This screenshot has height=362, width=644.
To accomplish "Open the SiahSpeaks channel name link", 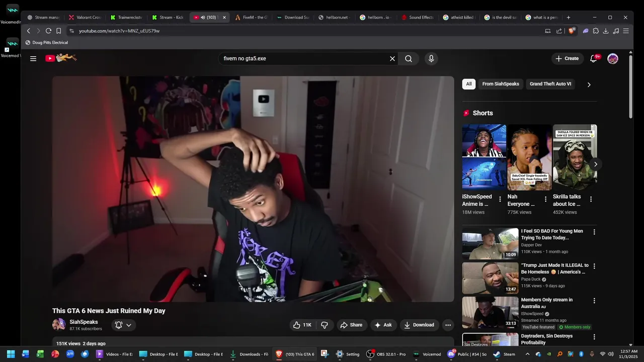I will point(84,322).
